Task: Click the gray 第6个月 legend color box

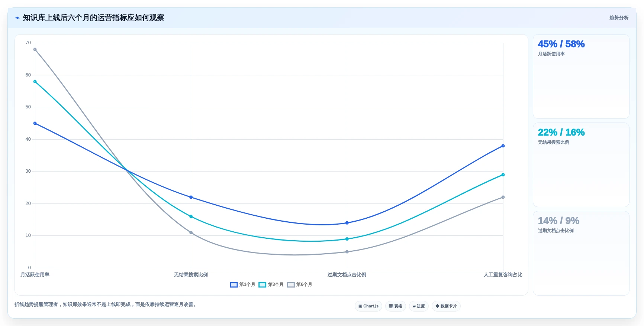Action: (291, 285)
